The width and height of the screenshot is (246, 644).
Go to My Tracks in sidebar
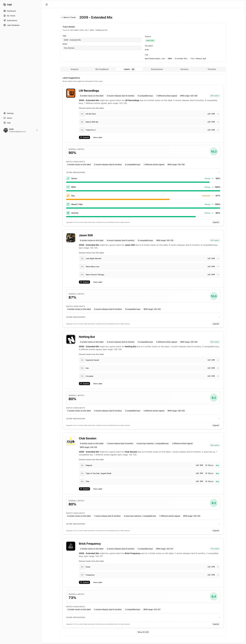click(x=11, y=16)
